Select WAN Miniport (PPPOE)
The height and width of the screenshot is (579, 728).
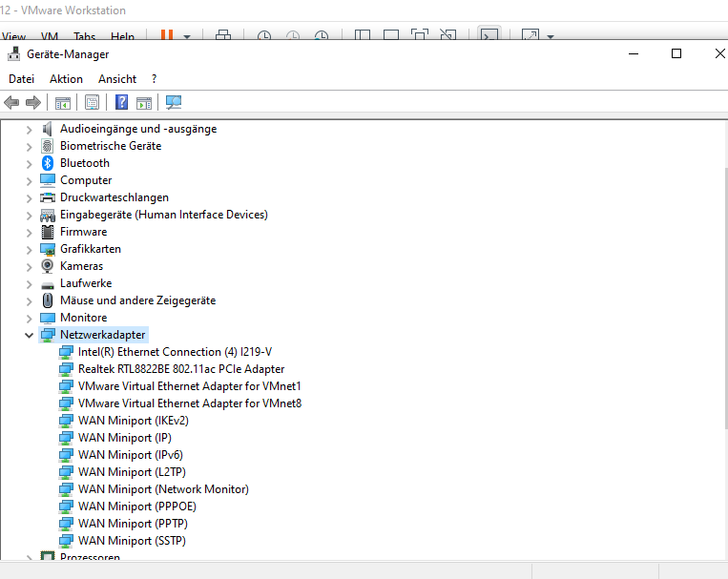(x=137, y=507)
